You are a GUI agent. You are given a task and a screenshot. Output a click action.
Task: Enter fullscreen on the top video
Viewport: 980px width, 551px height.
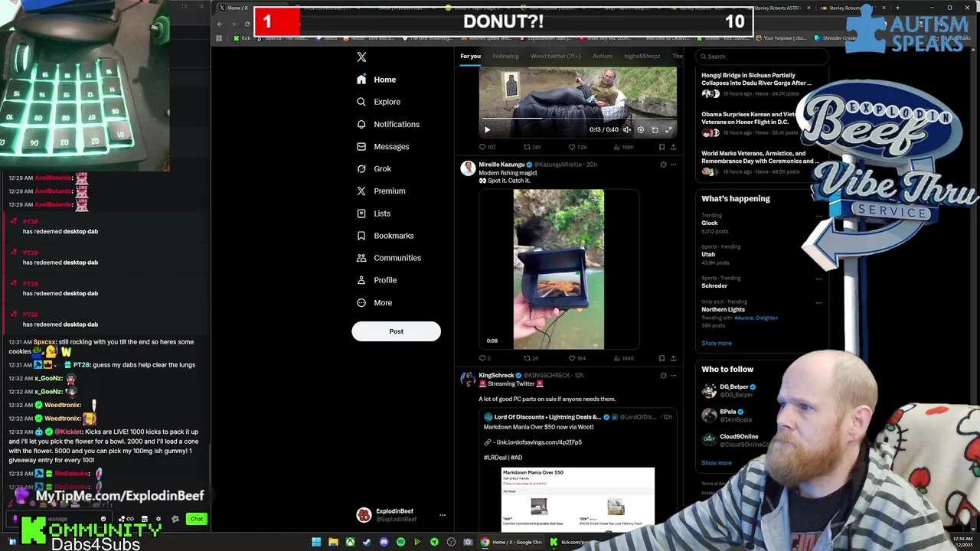pyautogui.click(x=668, y=130)
